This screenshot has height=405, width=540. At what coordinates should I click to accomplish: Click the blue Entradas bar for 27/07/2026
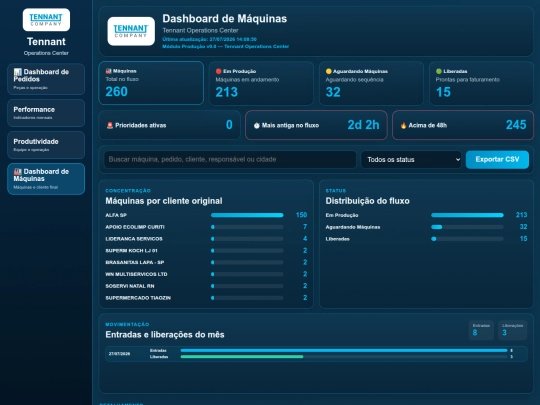point(344,351)
